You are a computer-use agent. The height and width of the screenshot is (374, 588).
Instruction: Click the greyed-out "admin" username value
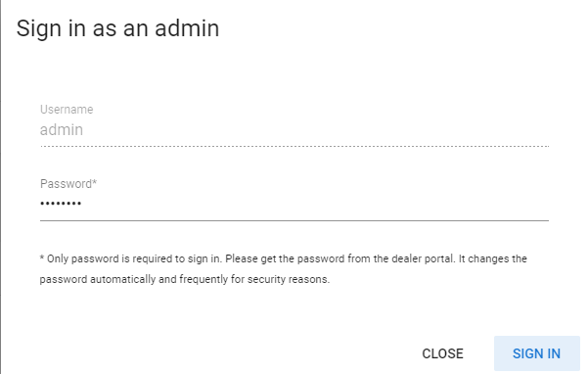62,130
